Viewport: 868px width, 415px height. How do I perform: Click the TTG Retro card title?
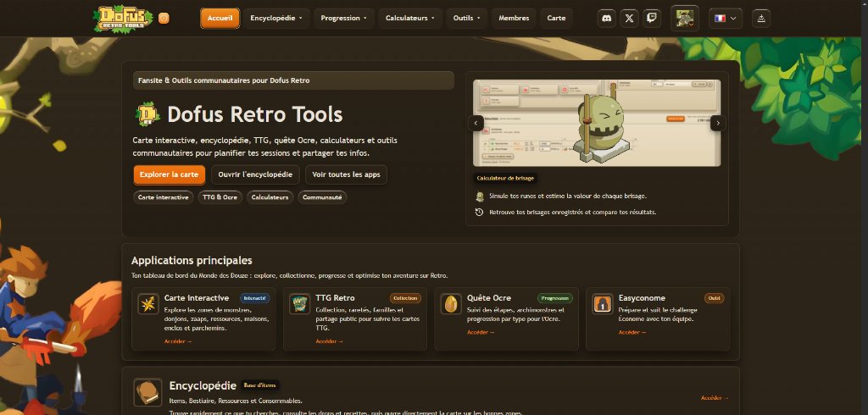[336, 297]
